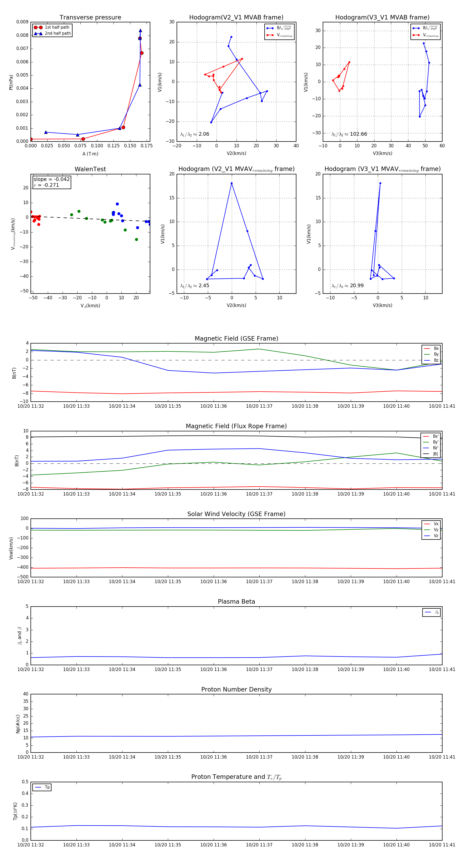Click the B/√μ0ρ legend entry in V3_V1 MVAB hodogram

tap(425, 28)
